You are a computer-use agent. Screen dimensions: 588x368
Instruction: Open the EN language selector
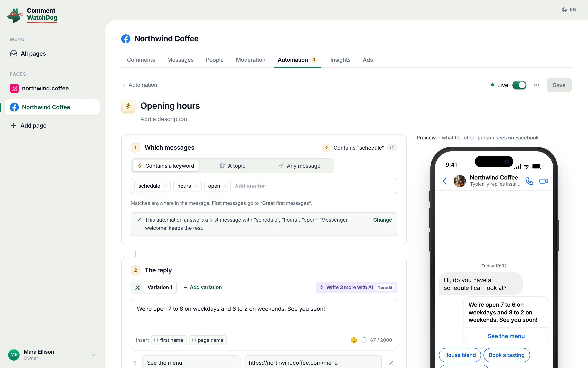click(569, 10)
